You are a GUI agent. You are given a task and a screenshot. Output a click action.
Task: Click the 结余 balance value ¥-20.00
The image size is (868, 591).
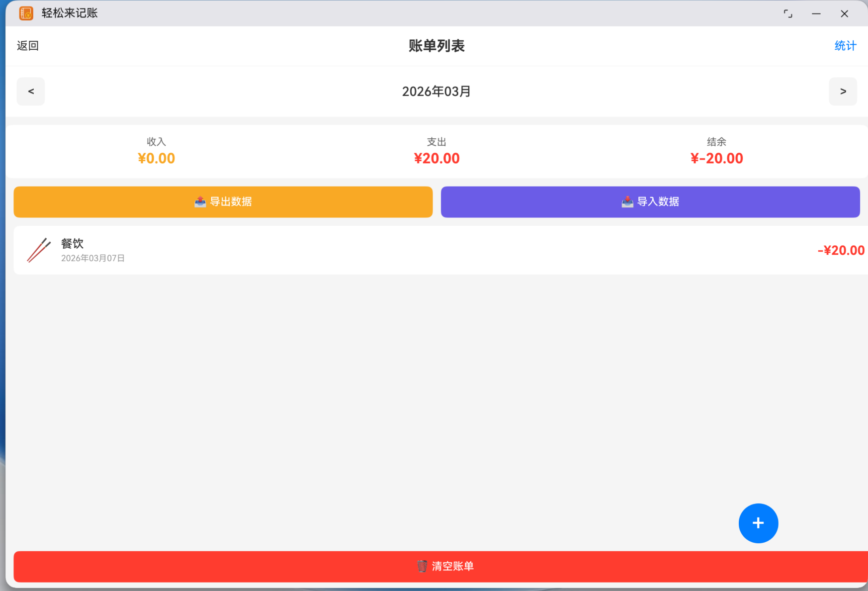[716, 159]
